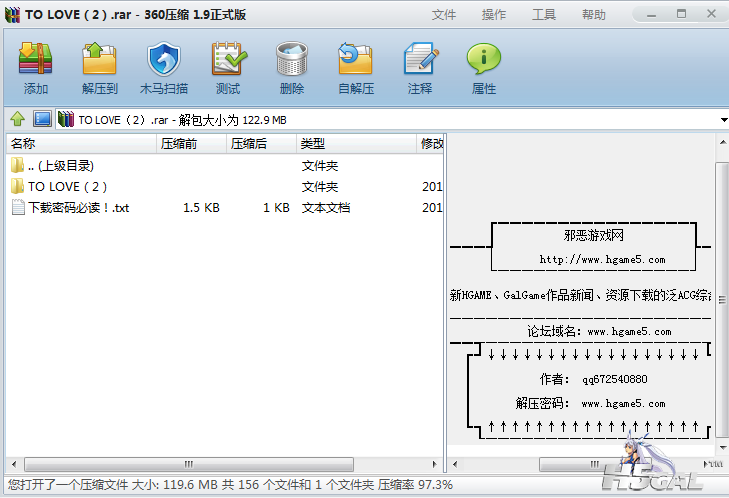Click file list scroll right arrow
The image size is (729, 498).
[435, 464]
